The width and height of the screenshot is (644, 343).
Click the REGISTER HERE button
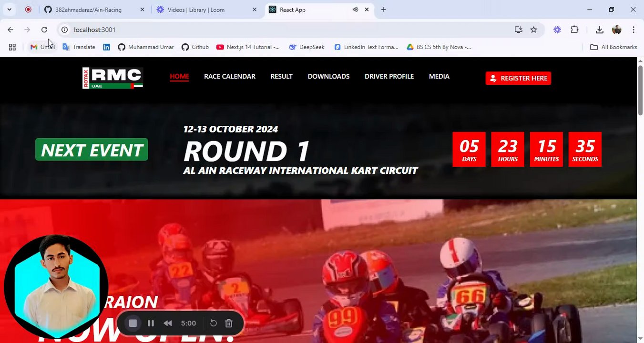pyautogui.click(x=518, y=78)
